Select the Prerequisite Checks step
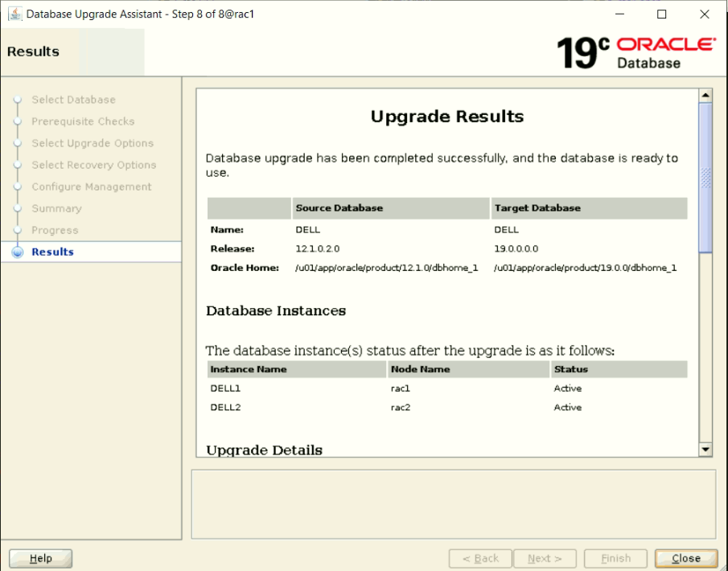Image resolution: width=728 pixels, height=571 pixels. pos(83,121)
